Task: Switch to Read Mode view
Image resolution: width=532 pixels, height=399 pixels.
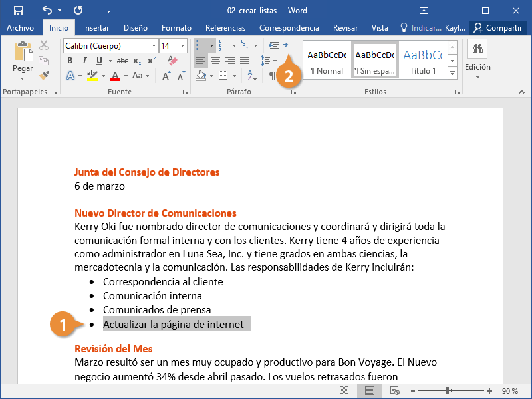Action: click(x=344, y=391)
